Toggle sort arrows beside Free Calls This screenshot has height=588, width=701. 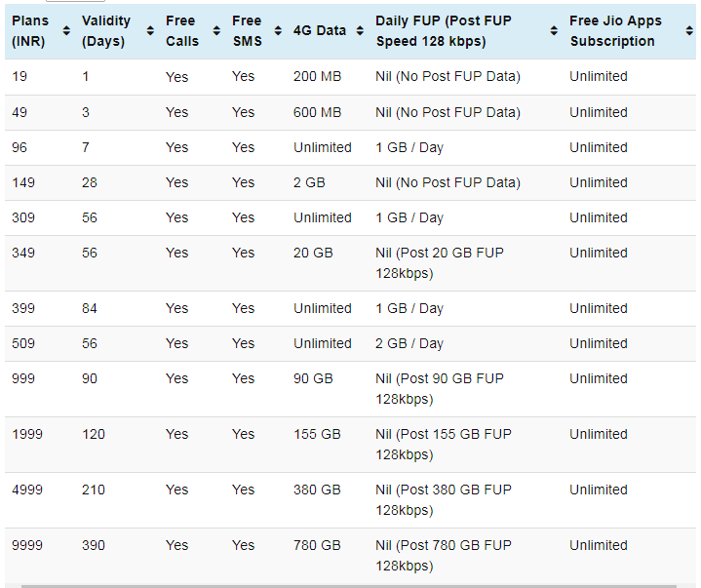pos(216,30)
